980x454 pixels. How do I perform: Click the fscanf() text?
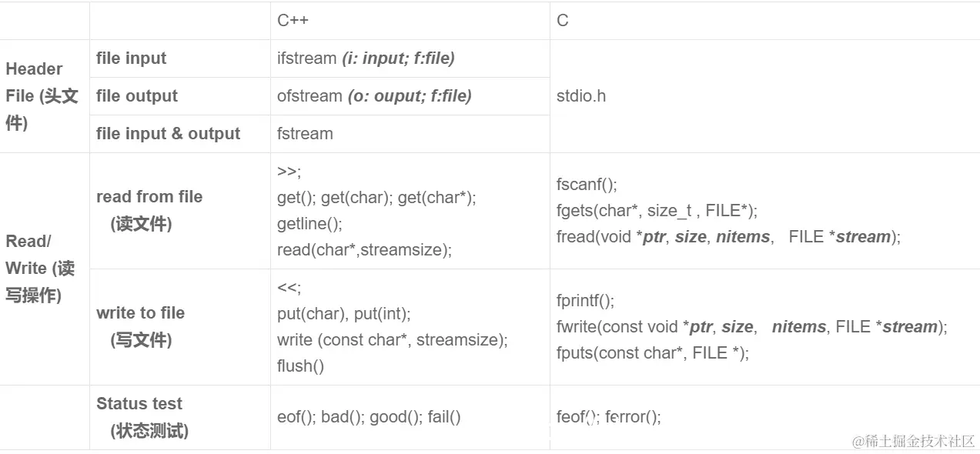[587, 185]
